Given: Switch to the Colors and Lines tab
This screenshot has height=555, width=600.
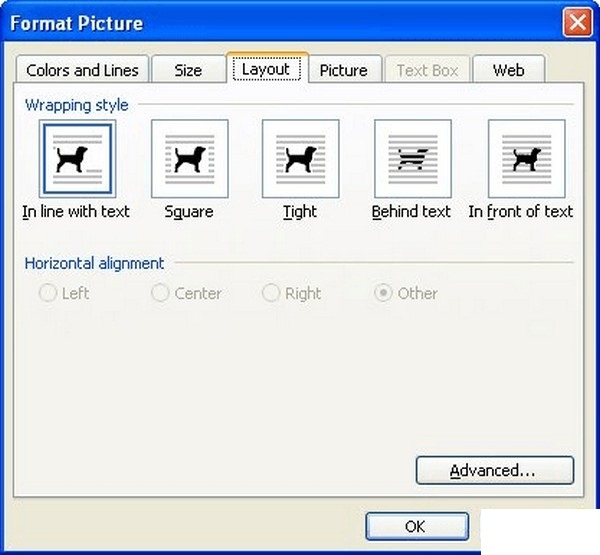Looking at the screenshot, I should [82, 70].
